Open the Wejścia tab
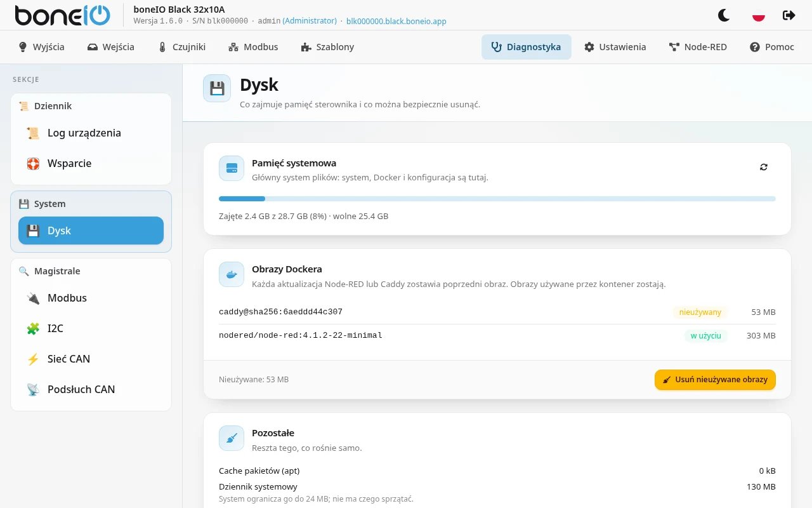812x508 pixels. point(111,47)
